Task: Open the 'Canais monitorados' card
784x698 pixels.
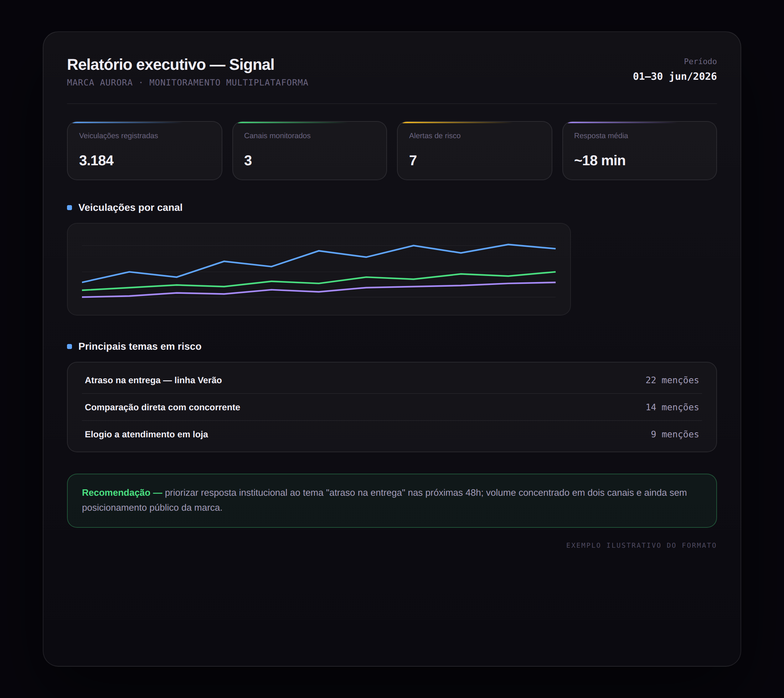Action: pyautogui.click(x=310, y=151)
